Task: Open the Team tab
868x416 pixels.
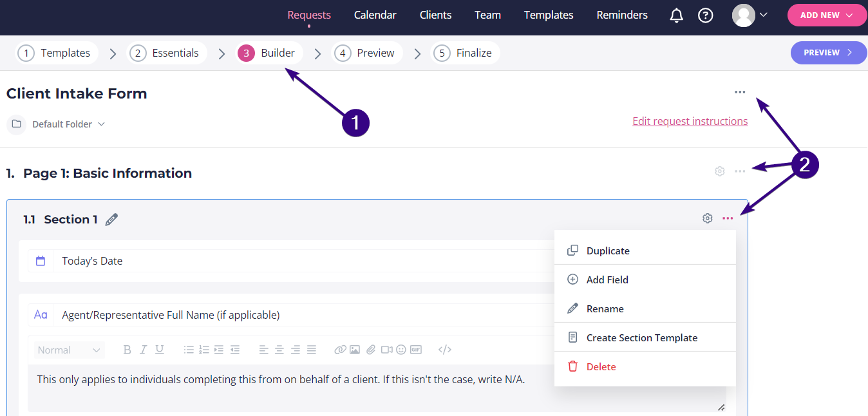Action: click(x=487, y=15)
